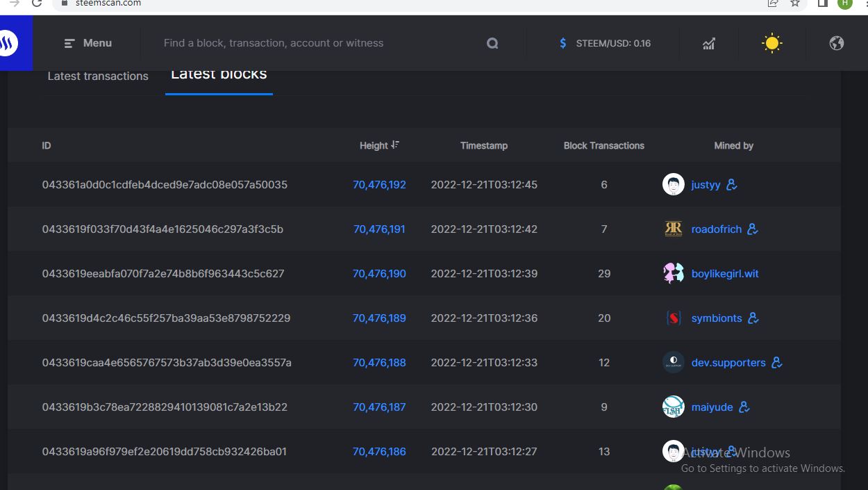Open block height 70,476,189
The image size is (868, 490).
[379, 318]
